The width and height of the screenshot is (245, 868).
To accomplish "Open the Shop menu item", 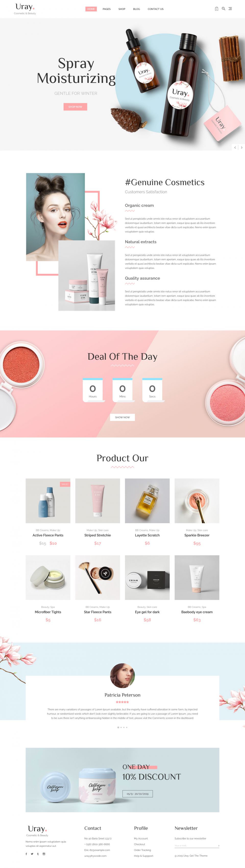I will pyautogui.click(x=122, y=9).
